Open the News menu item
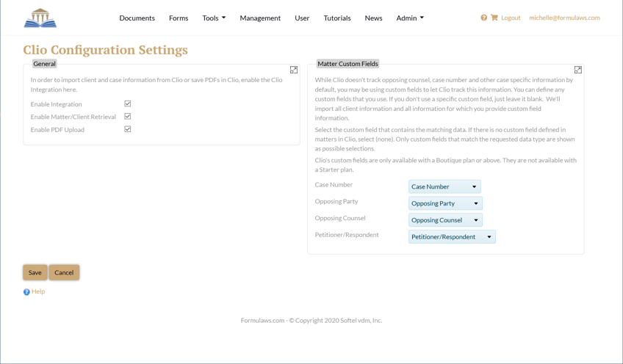Image resolution: width=623 pixels, height=364 pixels. [373, 18]
